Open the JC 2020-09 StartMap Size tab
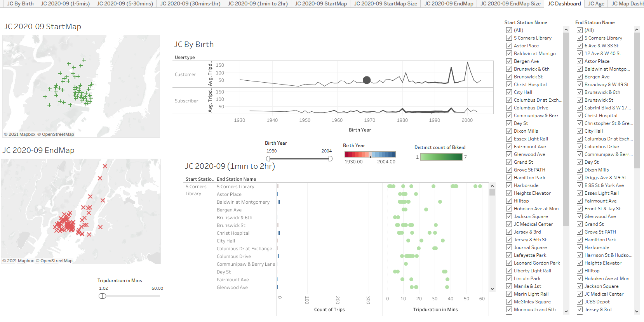This screenshot has height=322, width=644. [x=385, y=3]
